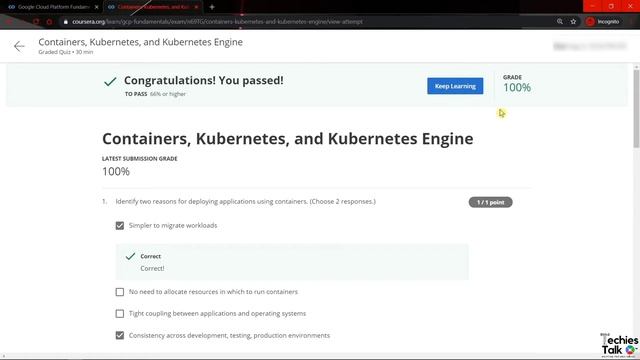Close the Google Cloud Platform Fundamentals tab
640x360 pixels.
pyautogui.click(x=96, y=7)
